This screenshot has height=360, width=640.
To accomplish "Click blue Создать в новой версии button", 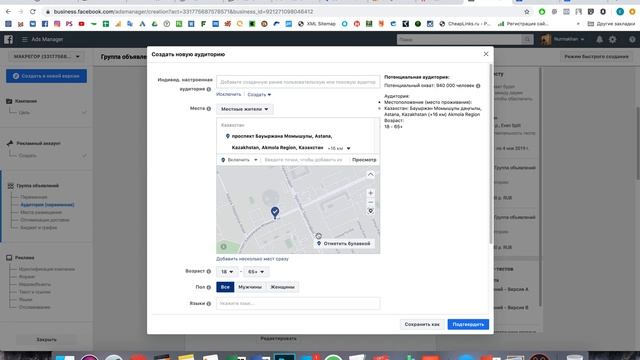I will click(x=46, y=76).
